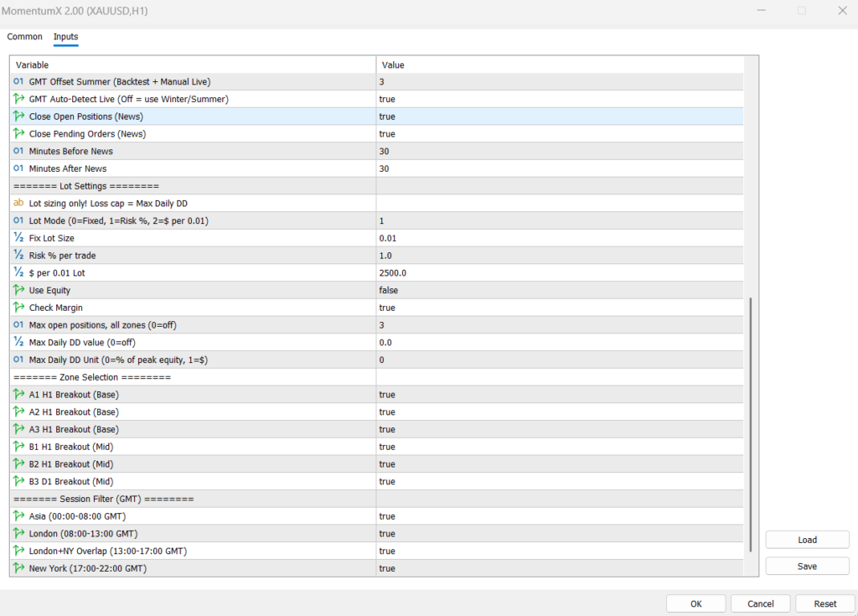Click the integer icon beside Max Daily DD Unit
Screen dimensions: 858x616
(18, 360)
